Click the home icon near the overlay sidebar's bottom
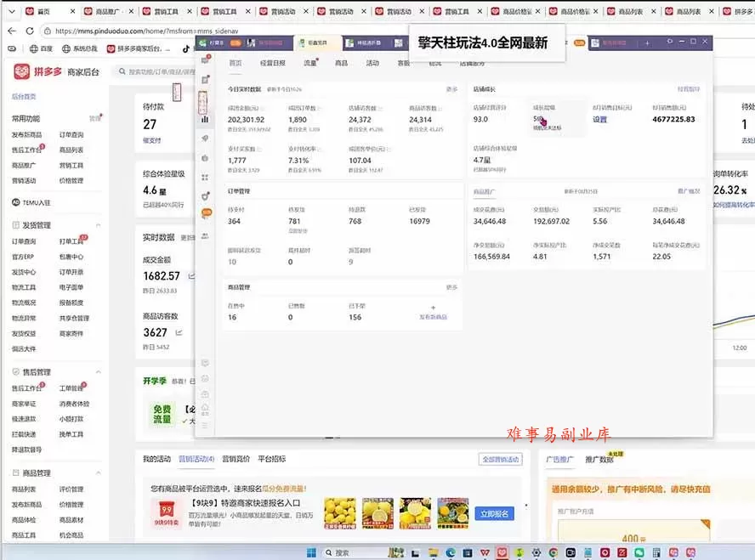This screenshot has width=755, height=560. pos(205,409)
